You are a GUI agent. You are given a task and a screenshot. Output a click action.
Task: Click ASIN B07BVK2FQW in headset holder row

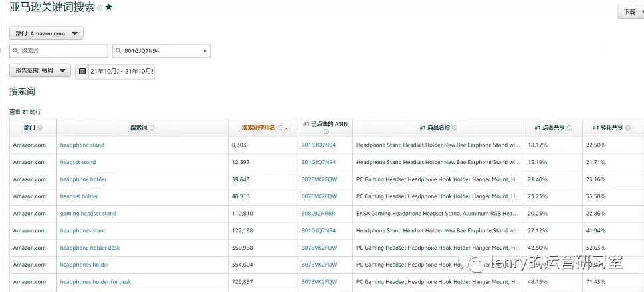point(319,196)
